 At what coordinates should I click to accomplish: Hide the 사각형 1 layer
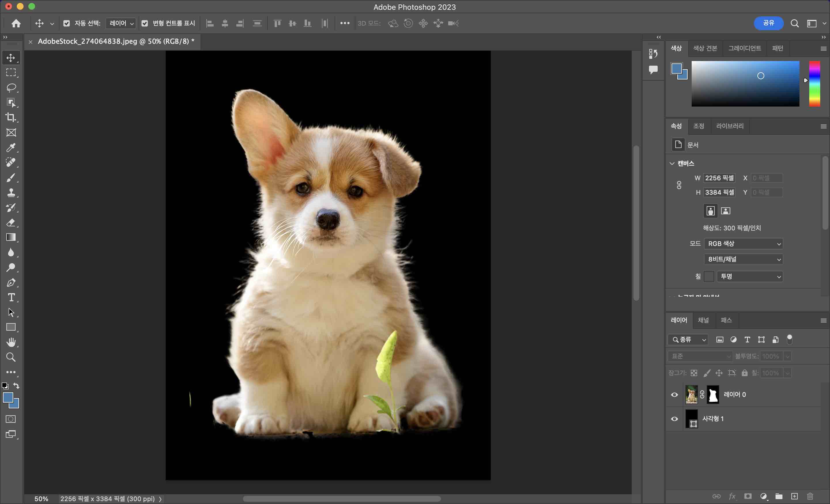[x=674, y=419]
